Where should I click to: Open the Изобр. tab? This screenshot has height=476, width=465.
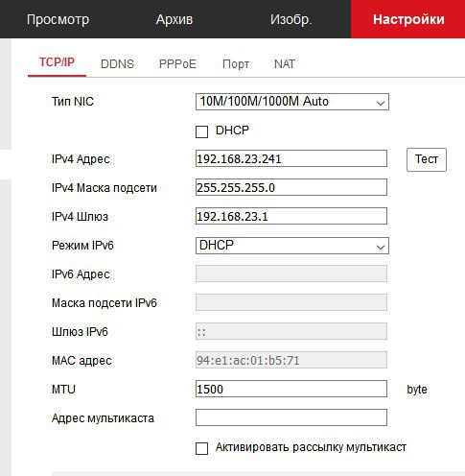pyautogui.click(x=291, y=19)
